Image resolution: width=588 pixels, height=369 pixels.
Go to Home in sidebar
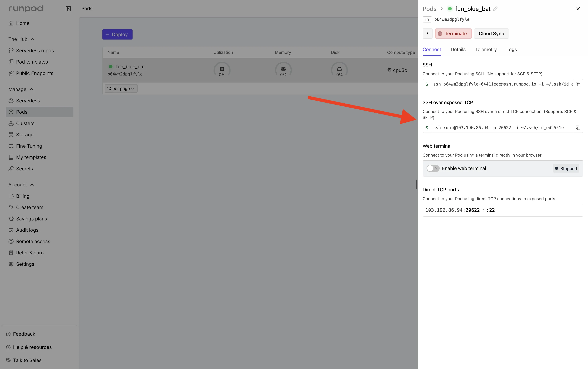pos(39,23)
